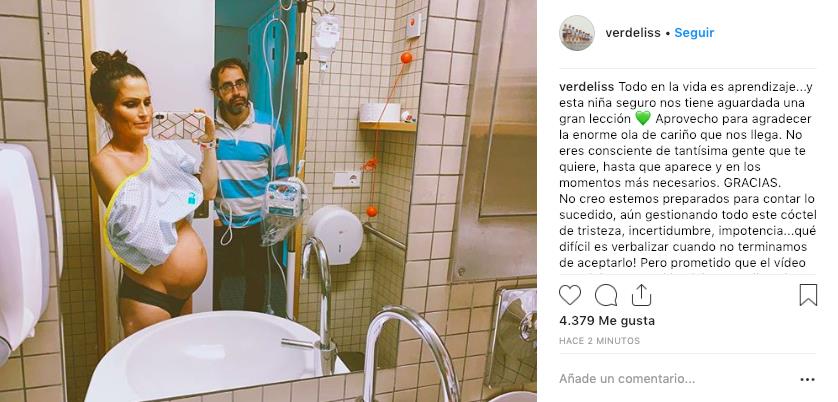Like the post with the heart icon
Viewport: 838px width, 402px height.
point(570,295)
